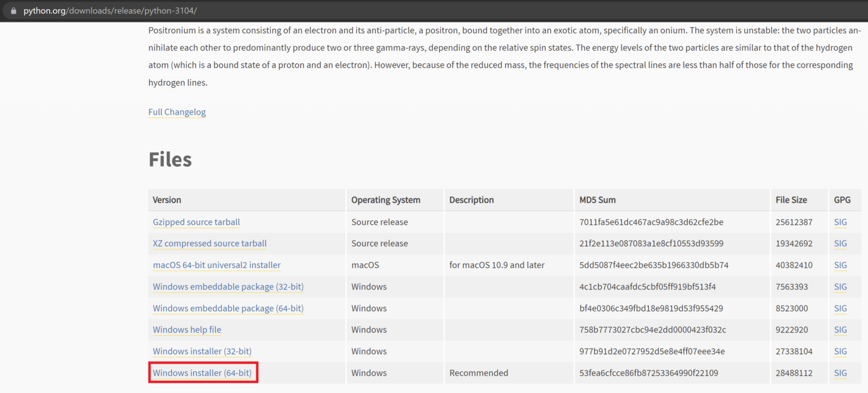
Task: Click the site security lock icon
Action: pyautogui.click(x=14, y=10)
